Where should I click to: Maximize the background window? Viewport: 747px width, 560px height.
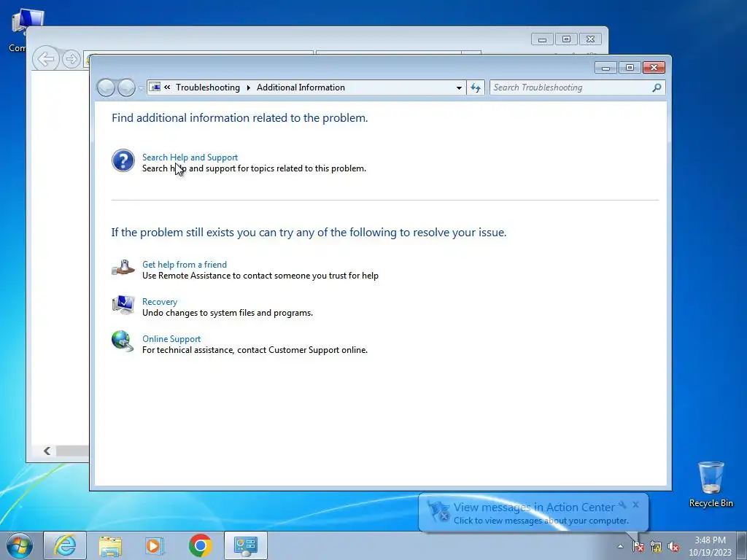pos(566,39)
